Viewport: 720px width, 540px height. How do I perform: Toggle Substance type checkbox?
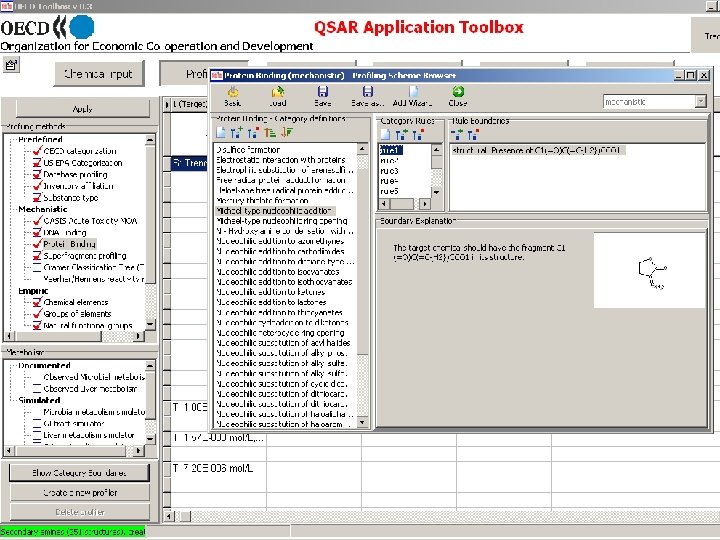click(37, 197)
